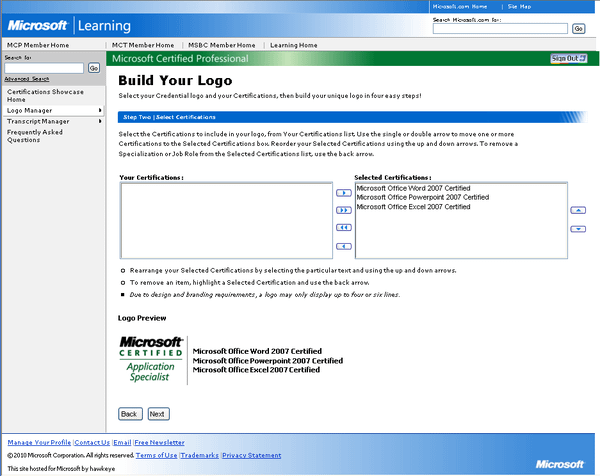Open Terms of Use link
Screen dimensions: 600x476
point(156,455)
